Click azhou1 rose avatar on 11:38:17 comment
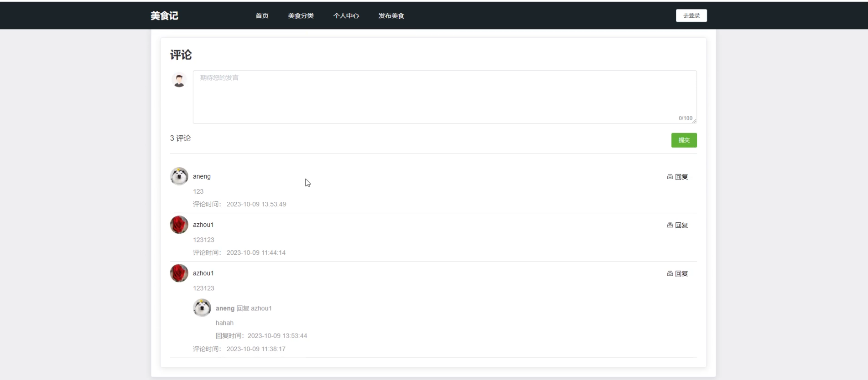 coord(179,273)
